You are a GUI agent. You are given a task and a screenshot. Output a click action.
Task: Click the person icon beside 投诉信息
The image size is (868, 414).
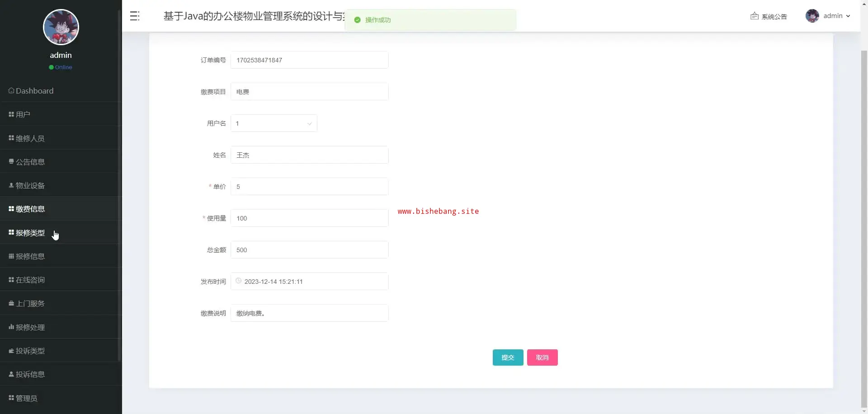click(11, 374)
